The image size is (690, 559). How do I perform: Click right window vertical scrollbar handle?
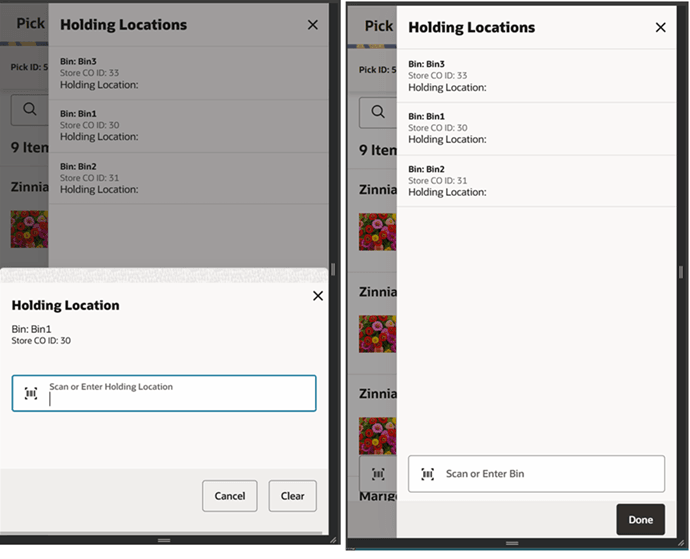click(x=681, y=272)
